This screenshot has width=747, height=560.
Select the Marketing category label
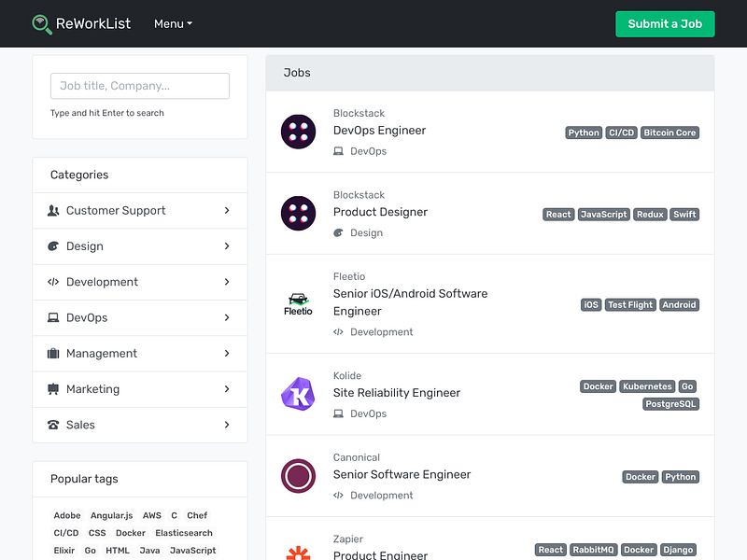[x=92, y=389]
